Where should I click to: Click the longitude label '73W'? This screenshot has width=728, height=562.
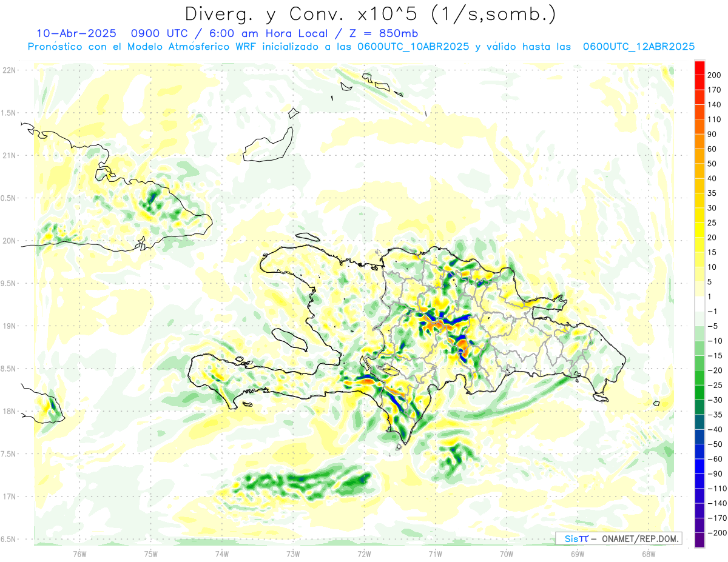pos(293,554)
